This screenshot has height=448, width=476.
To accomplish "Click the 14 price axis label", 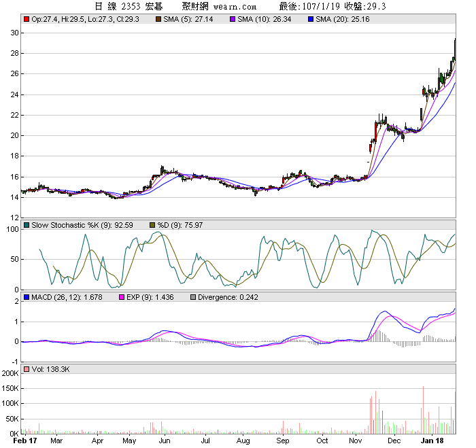I will [x=14, y=198].
